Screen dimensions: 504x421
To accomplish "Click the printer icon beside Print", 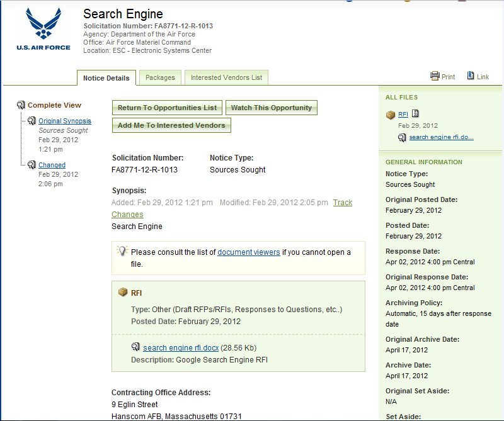I will pos(435,76).
